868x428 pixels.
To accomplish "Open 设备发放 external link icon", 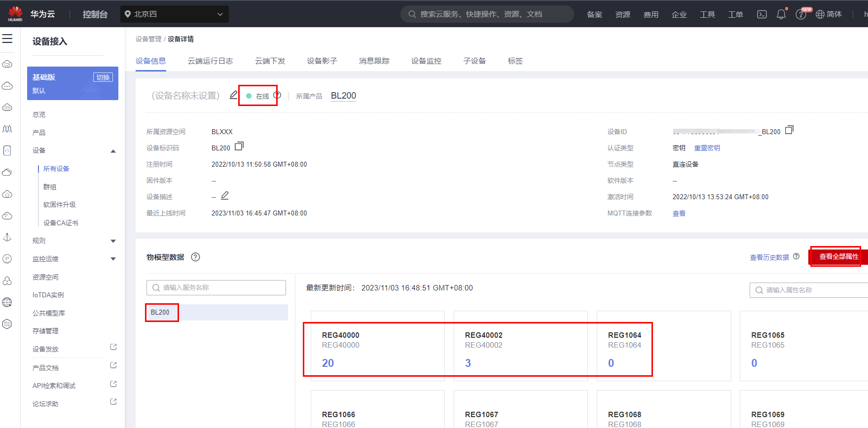I will pos(113,347).
